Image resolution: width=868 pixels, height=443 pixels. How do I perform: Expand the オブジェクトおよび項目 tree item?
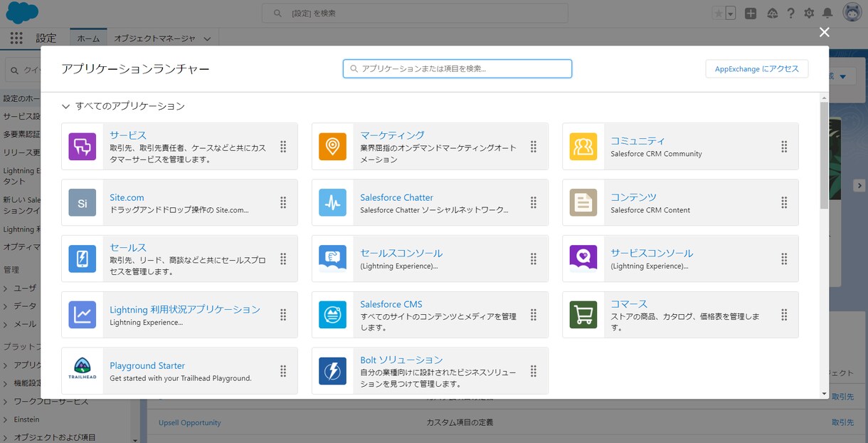click(6, 437)
